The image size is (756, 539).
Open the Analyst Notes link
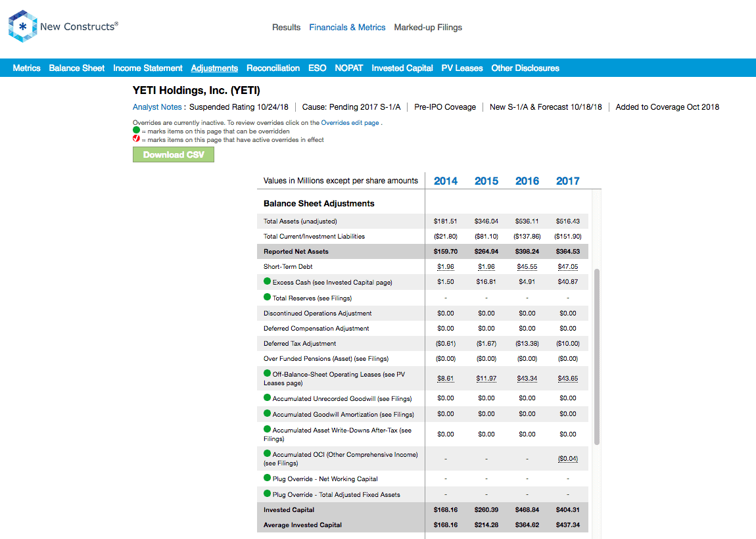pyautogui.click(x=157, y=107)
